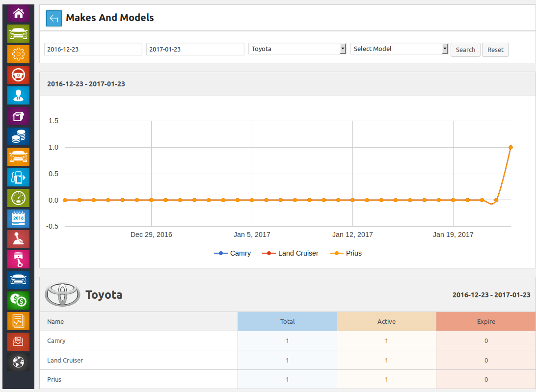This screenshot has height=392, width=536.
Task: Toggle Prius series in chart legend
Action: coord(346,253)
